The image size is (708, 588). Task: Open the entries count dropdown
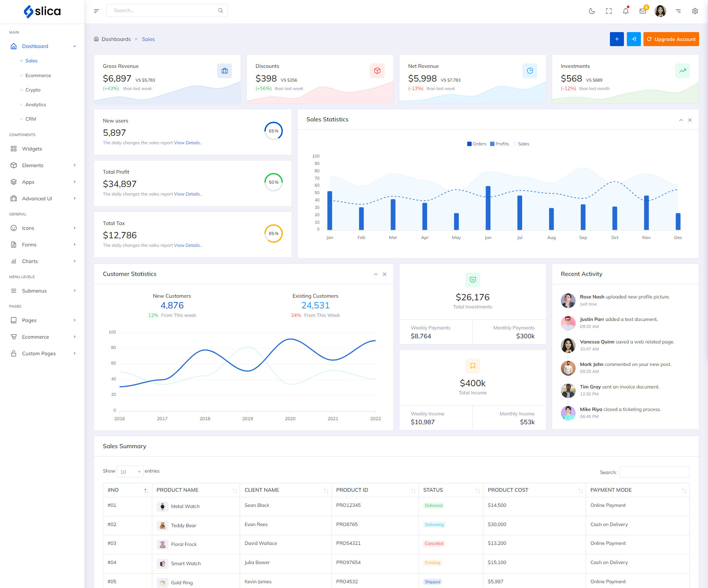pyautogui.click(x=130, y=472)
